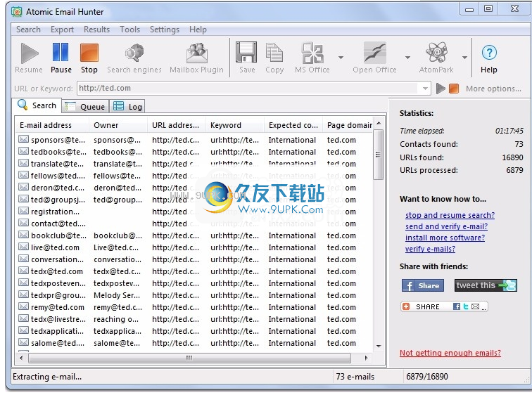Click the horizontal scrollbar thumb under results
The height and width of the screenshot is (395, 532).
pos(189,358)
